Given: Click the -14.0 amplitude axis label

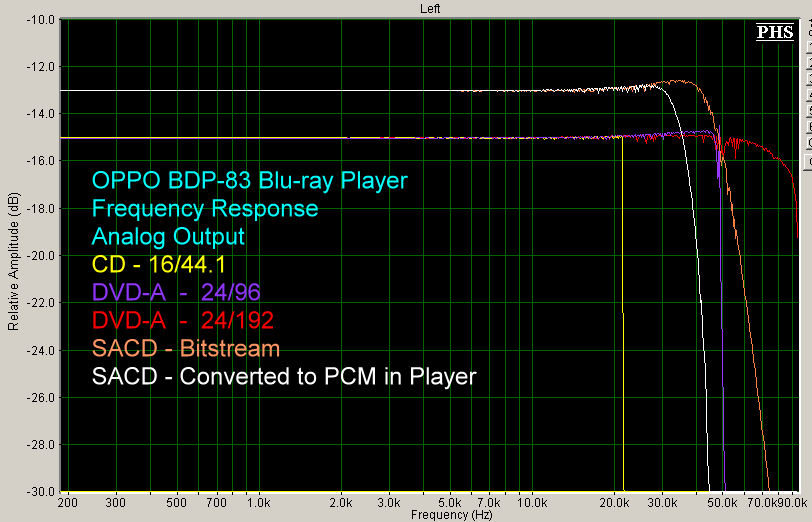Looking at the screenshot, I should click(x=40, y=114).
